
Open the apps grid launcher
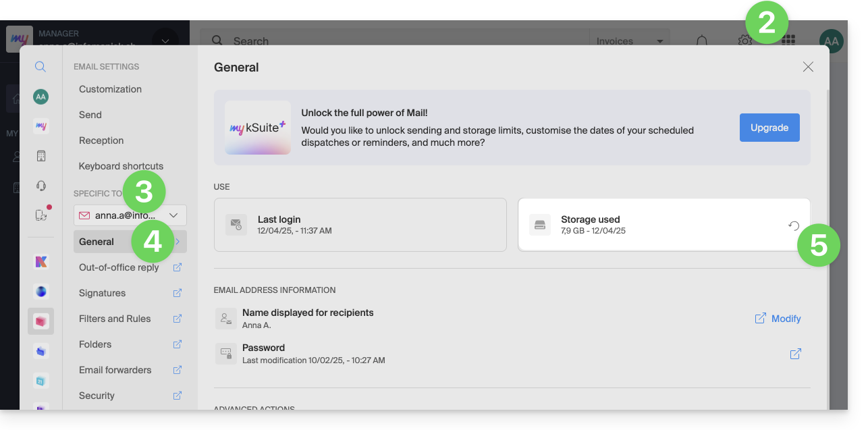[x=788, y=41]
